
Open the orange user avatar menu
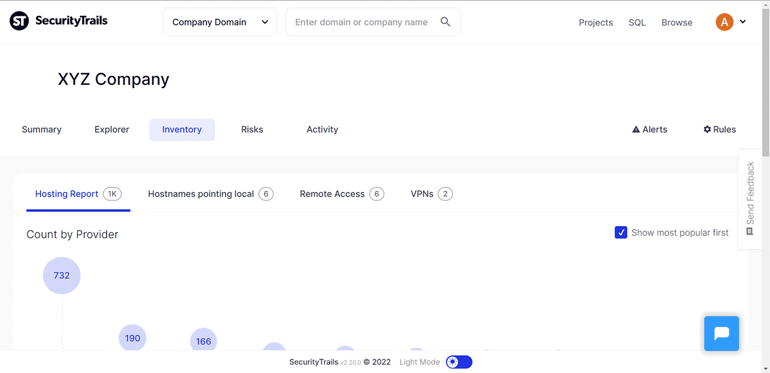tap(724, 22)
